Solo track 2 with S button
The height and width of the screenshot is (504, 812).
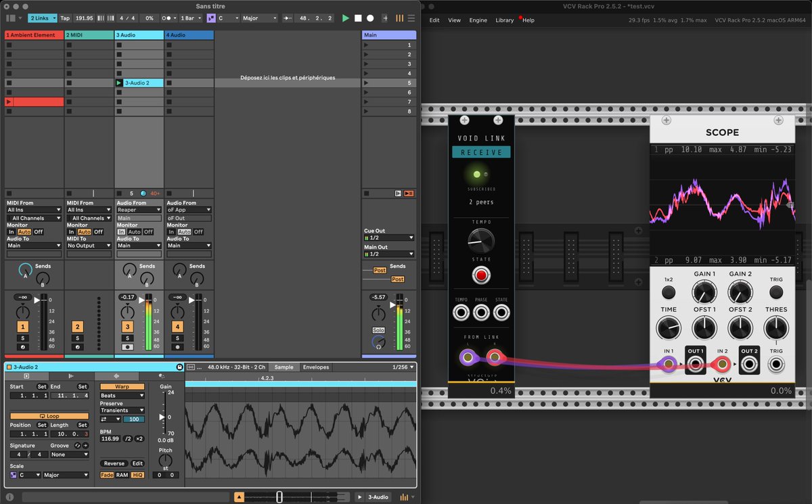click(x=77, y=338)
